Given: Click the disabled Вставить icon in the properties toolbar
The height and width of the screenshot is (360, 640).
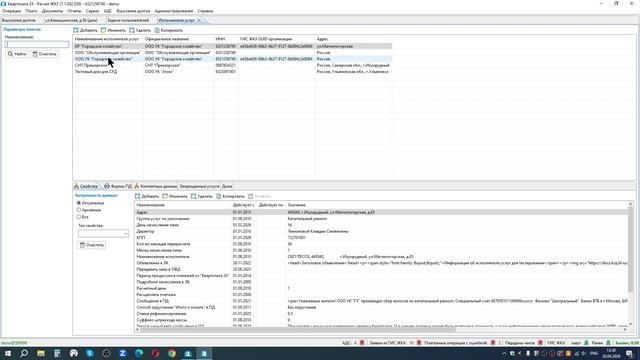Looking at the screenshot, I should tap(251, 196).
